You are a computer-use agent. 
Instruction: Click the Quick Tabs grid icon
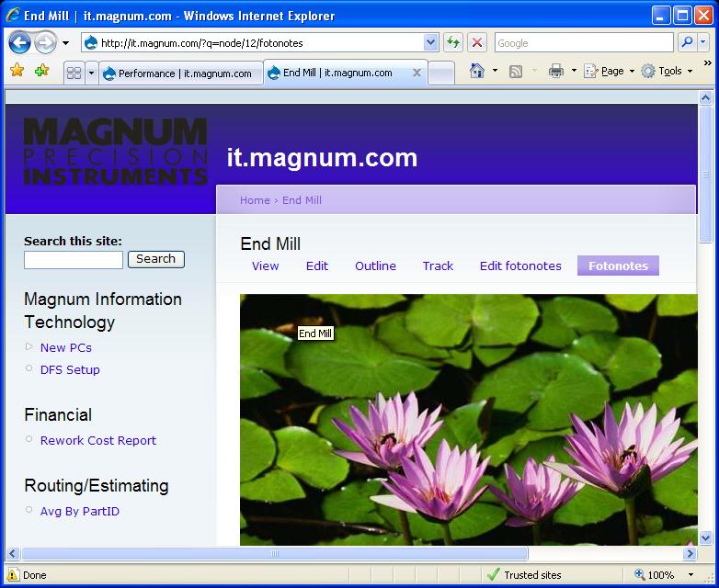pyautogui.click(x=74, y=73)
